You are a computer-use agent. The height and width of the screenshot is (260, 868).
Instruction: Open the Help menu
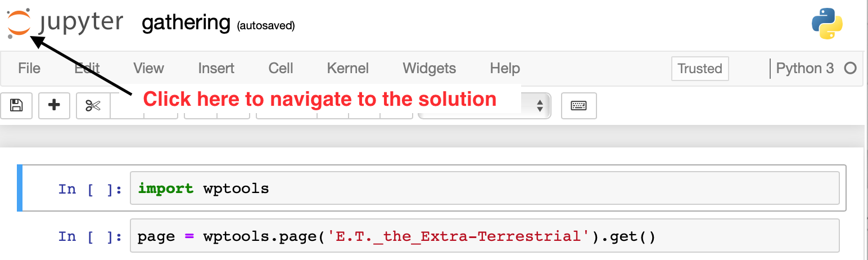click(x=504, y=69)
